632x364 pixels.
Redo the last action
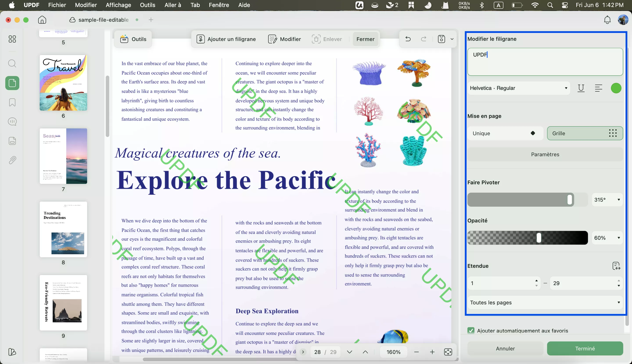(424, 39)
